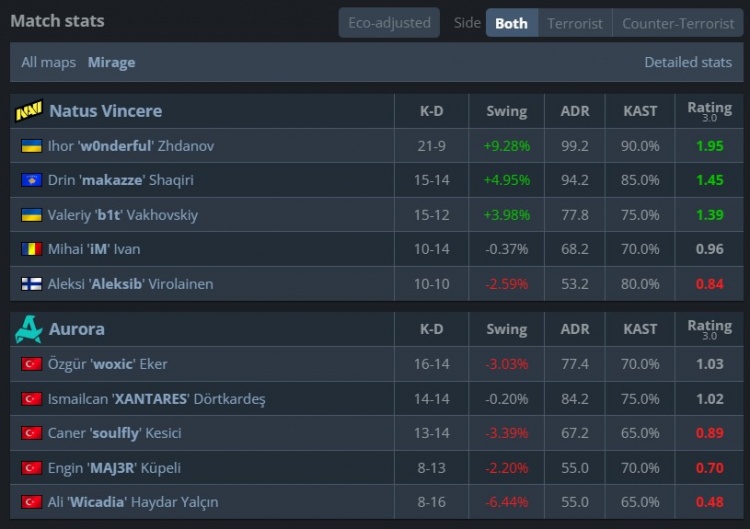Select the Both sides option
This screenshot has width=750, height=529.
point(511,23)
